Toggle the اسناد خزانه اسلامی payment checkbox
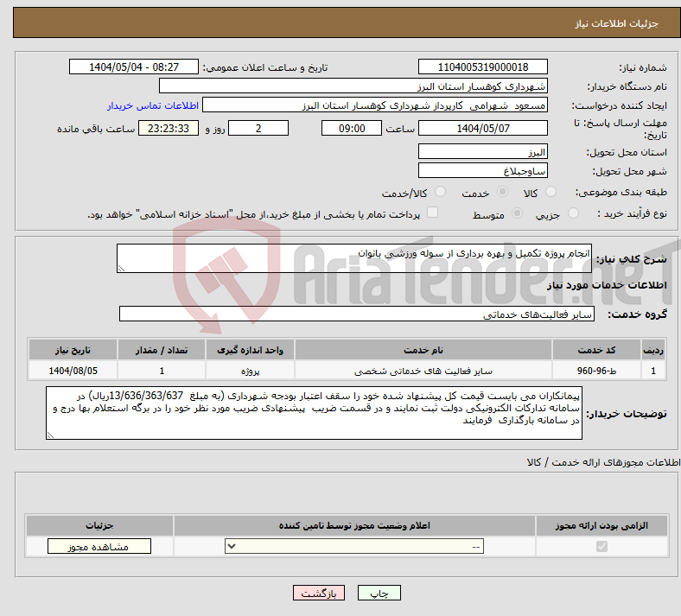 click(x=432, y=213)
